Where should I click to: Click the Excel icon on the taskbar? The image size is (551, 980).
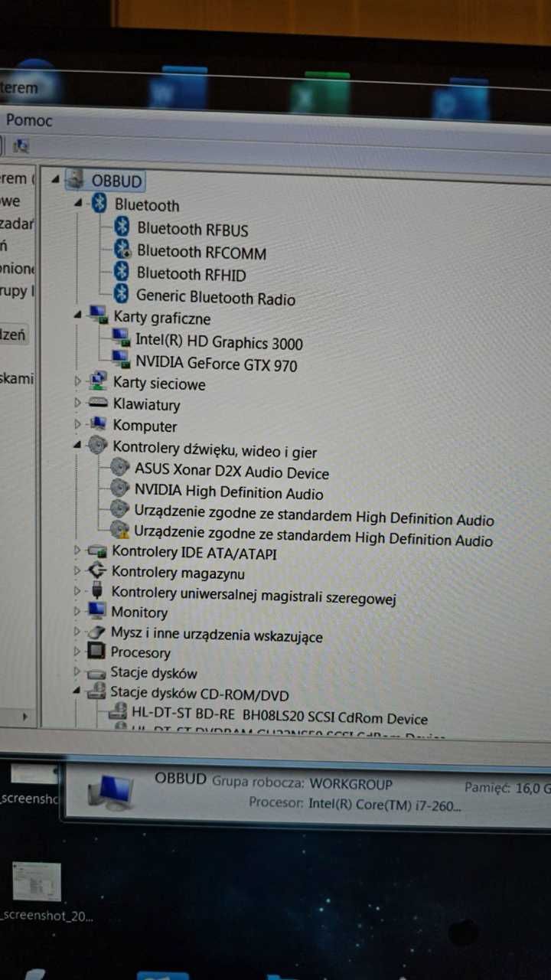click(321, 95)
